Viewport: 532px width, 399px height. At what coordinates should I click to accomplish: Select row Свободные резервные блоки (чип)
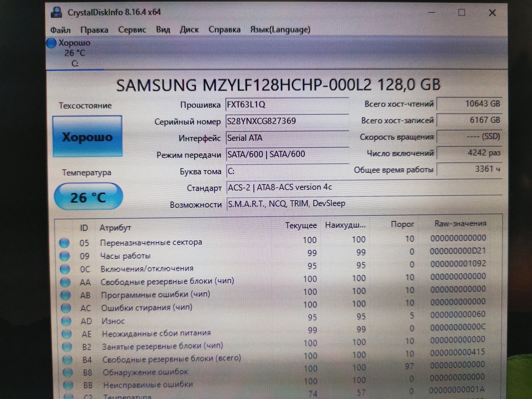[x=273, y=279]
